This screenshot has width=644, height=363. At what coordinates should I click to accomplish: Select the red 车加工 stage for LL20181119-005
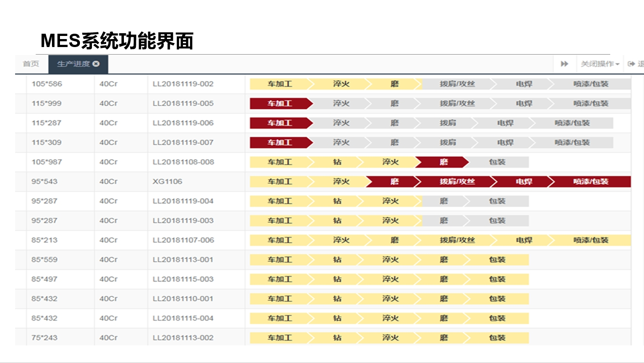280,103
